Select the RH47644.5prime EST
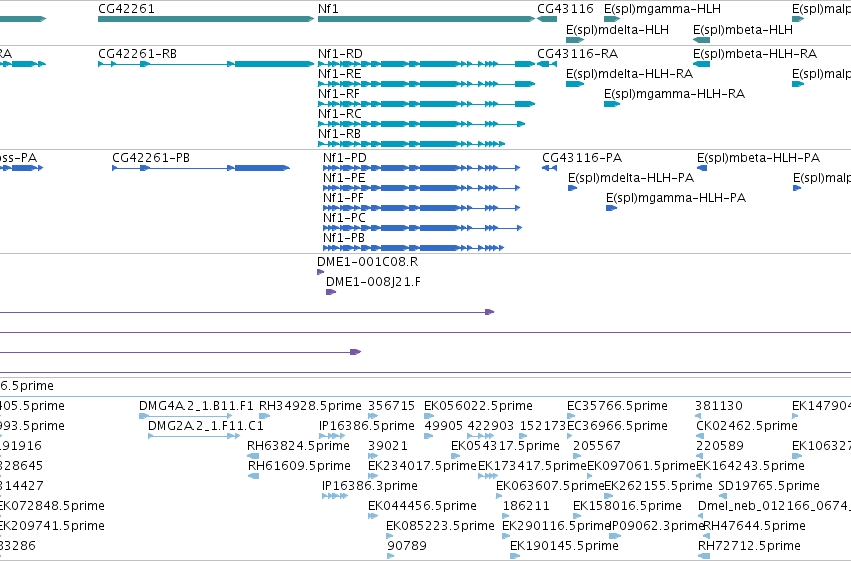Image resolution: width=851 pixels, height=561 pixels. [x=707, y=537]
